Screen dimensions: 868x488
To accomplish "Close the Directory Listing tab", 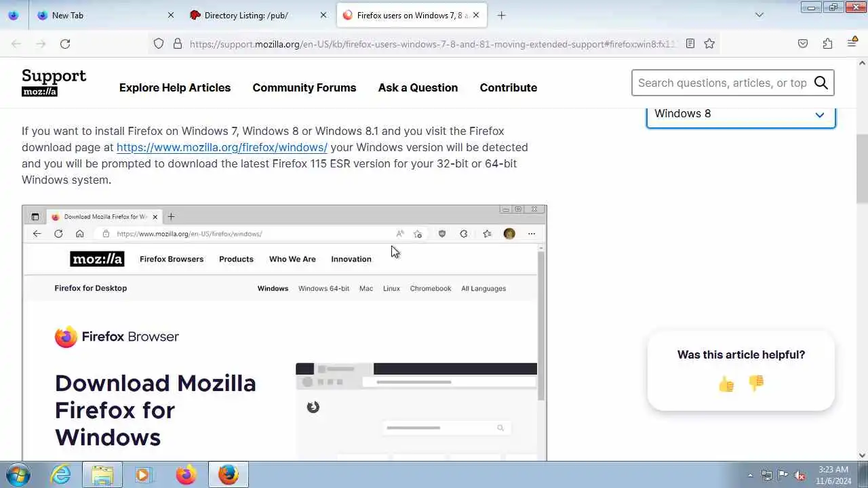I will pyautogui.click(x=323, y=15).
